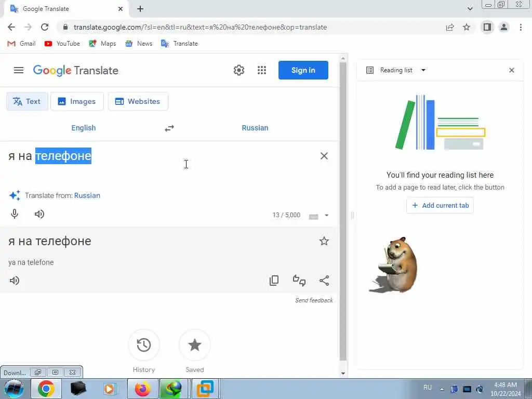Click the address bar URL
Image resolution: width=532 pixels, height=399 pixels.
[200, 27]
